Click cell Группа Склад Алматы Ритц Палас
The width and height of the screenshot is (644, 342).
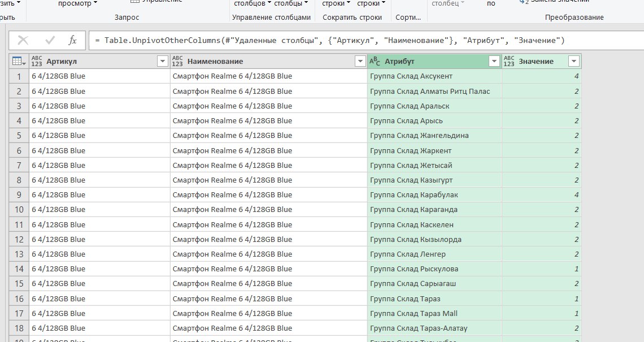434,91
